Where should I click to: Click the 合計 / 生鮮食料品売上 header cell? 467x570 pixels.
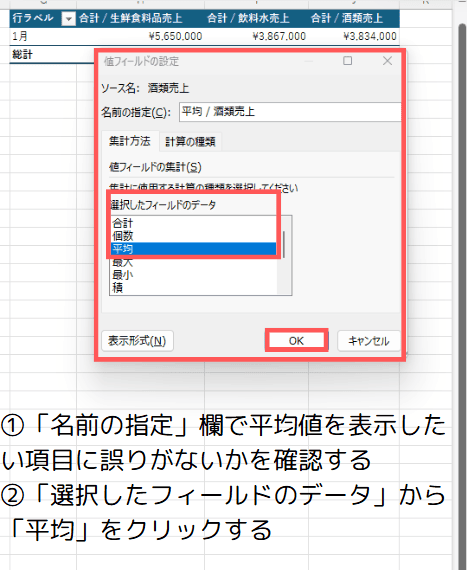pos(140,19)
